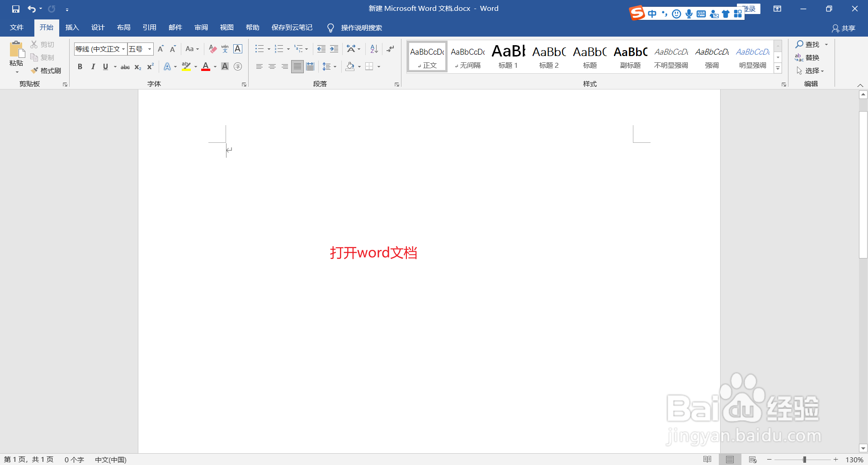
Task: Toggle underline formatting
Action: [x=105, y=66]
